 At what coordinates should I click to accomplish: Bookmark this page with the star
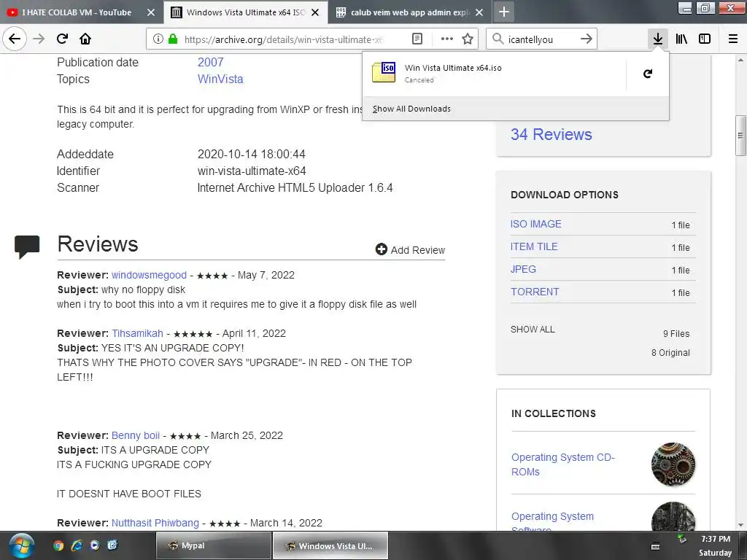coord(468,39)
